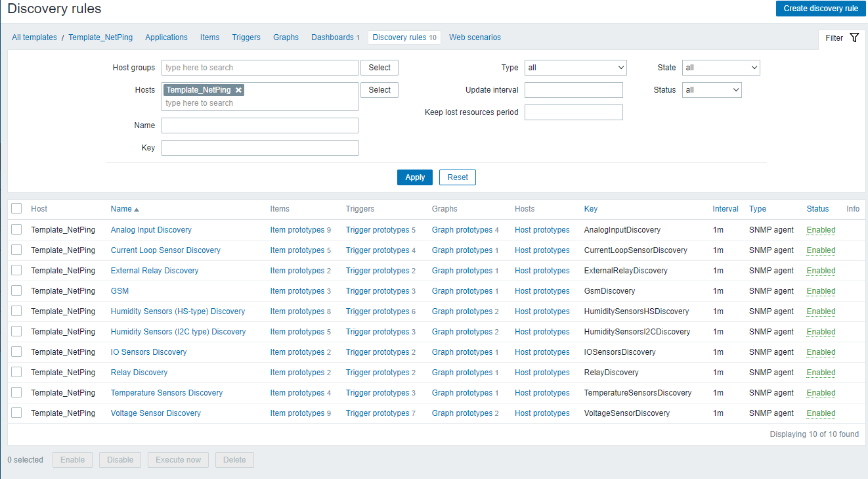Screen dimensions: 868x479
Task: Switch to the Triggers tab
Action: click(246, 37)
